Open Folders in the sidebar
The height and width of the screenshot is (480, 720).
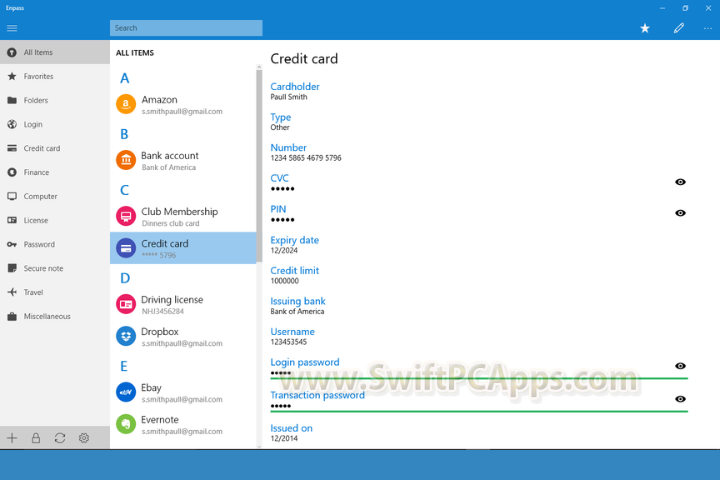click(55, 100)
